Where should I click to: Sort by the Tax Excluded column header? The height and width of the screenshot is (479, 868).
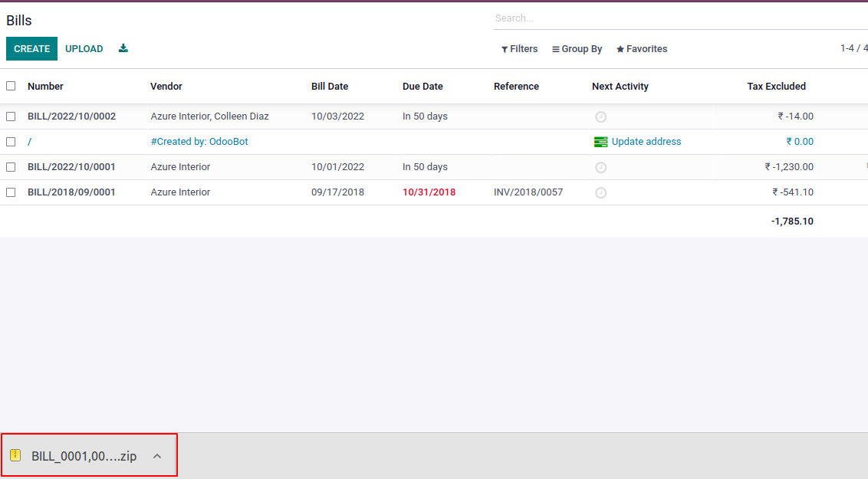tap(776, 87)
